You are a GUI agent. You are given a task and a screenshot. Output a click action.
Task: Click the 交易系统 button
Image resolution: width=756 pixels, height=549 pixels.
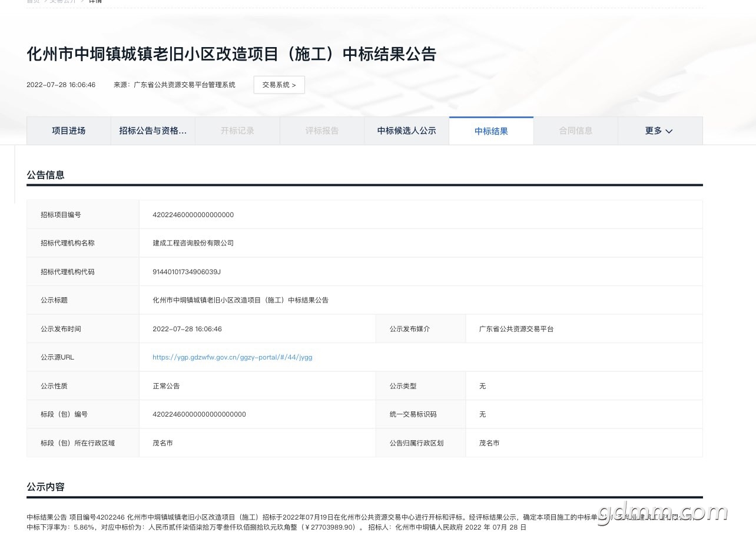(279, 85)
